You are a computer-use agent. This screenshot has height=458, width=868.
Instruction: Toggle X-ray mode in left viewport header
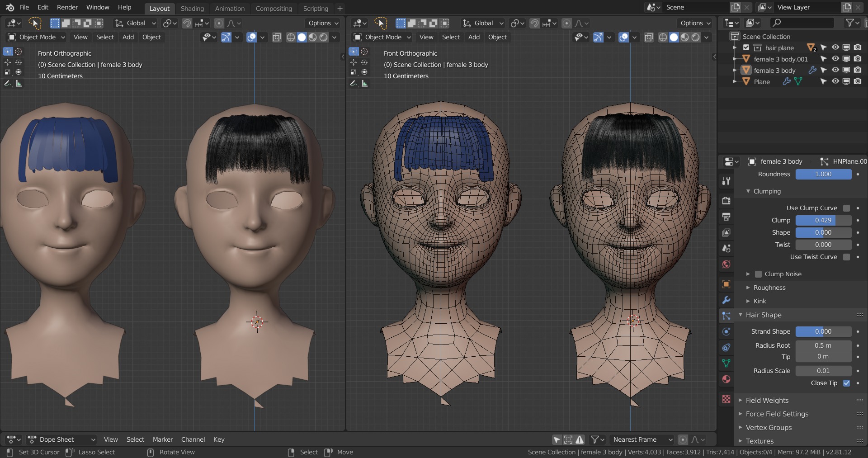click(x=277, y=38)
